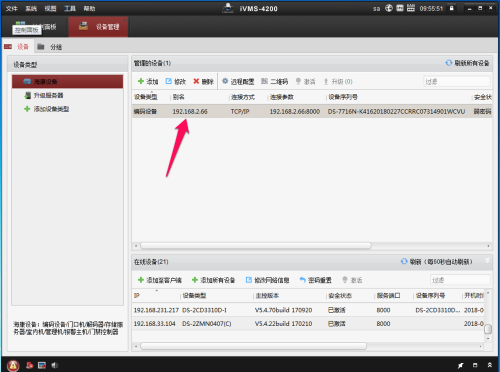Click the managed devices horizontal scrollbar

[x=255, y=246]
